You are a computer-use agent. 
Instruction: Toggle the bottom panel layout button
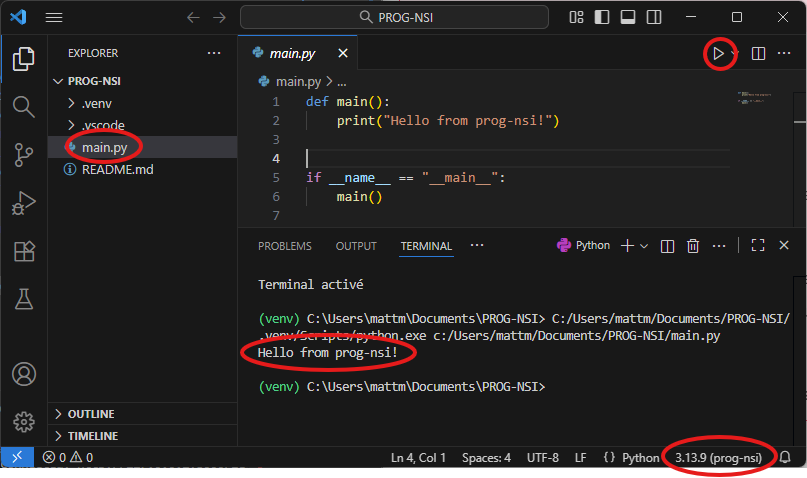(x=628, y=18)
